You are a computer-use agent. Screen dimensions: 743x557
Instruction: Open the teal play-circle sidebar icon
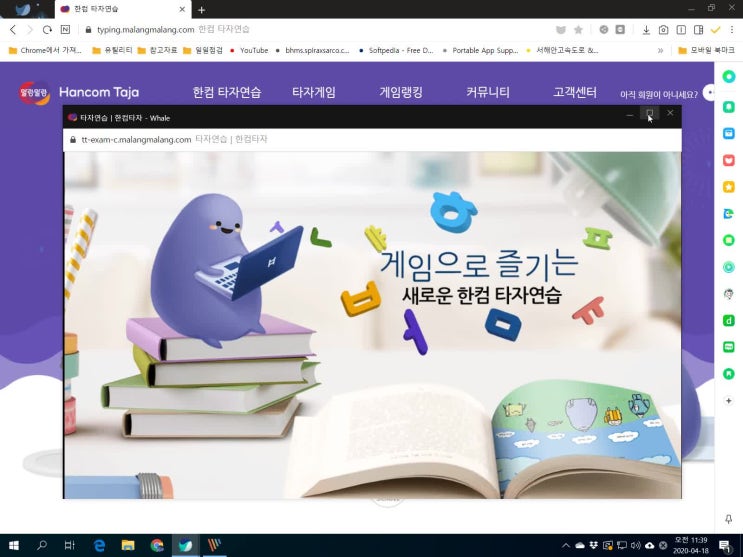pyautogui.click(x=729, y=267)
